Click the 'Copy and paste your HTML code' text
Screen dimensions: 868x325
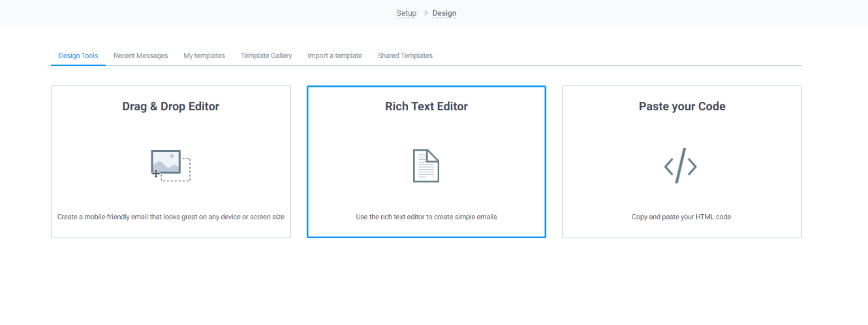(682, 217)
